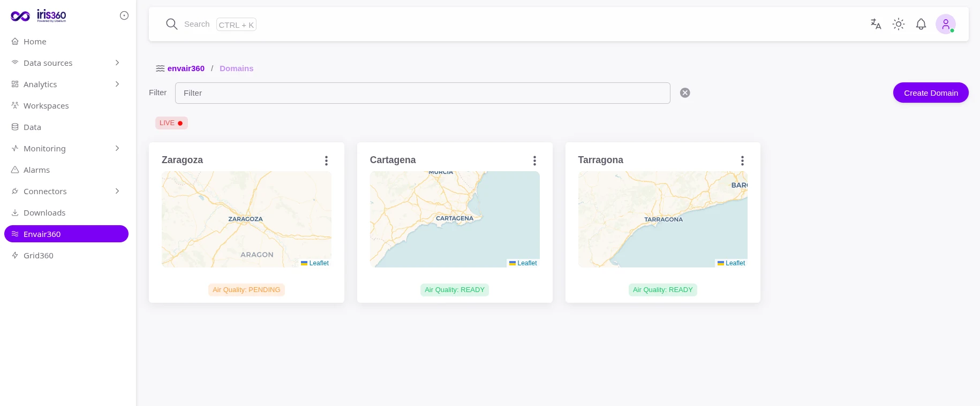Open the Home menu item
The width and height of the screenshot is (980, 406).
click(x=66, y=41)
